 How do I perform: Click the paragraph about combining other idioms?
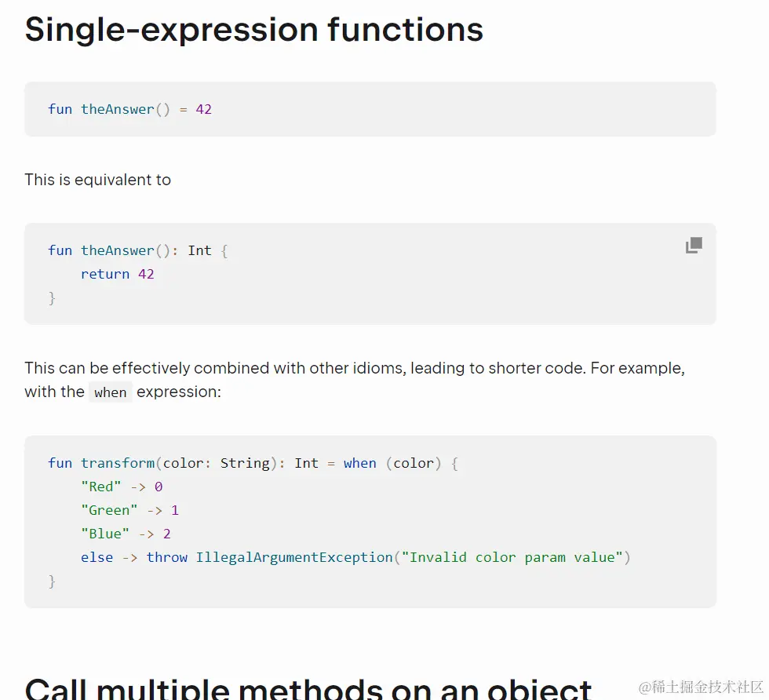coord(354,369)
